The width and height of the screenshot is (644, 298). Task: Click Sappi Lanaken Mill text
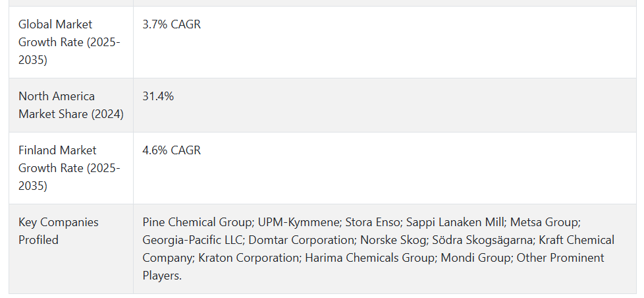[x=456, y=222]
